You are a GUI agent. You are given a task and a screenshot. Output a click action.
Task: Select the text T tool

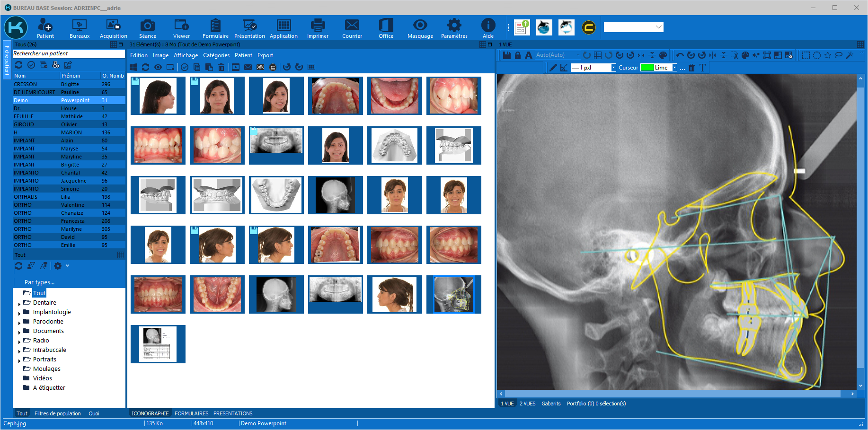pyautogui.click(x=702, y=68)
